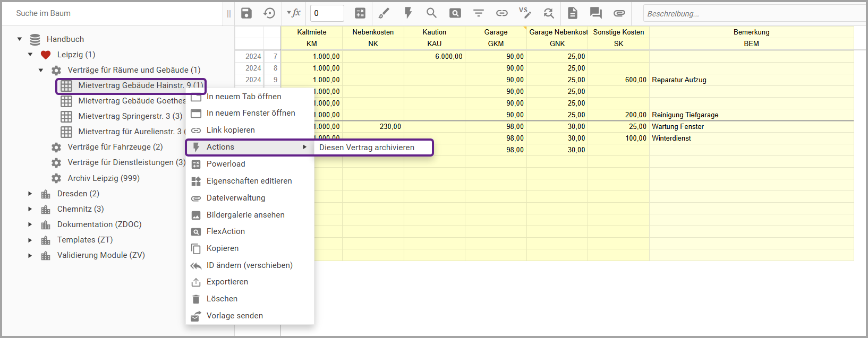Viewport: 868px width, 338px height.
Task: Click the 'Suche im Baum' search field
Action: coord(112,13)
